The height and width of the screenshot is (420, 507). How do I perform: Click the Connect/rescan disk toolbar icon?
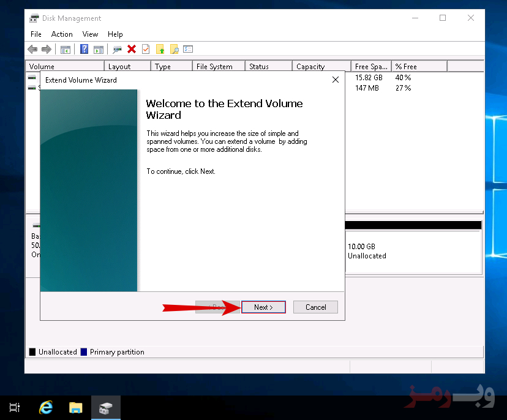117,50
